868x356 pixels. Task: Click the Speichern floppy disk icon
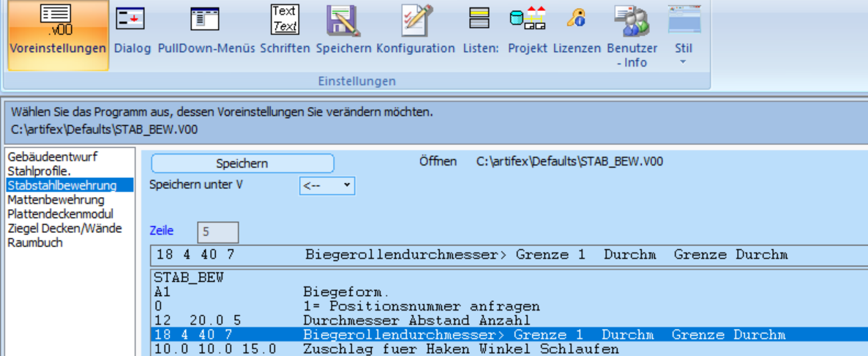click(x=343, y=20)
